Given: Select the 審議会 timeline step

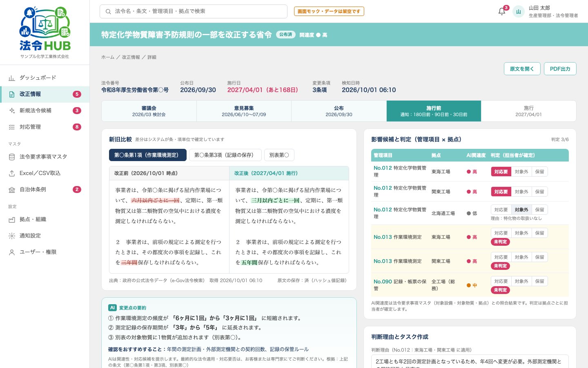Looking at the screenshot, I should tap(149, 111).
